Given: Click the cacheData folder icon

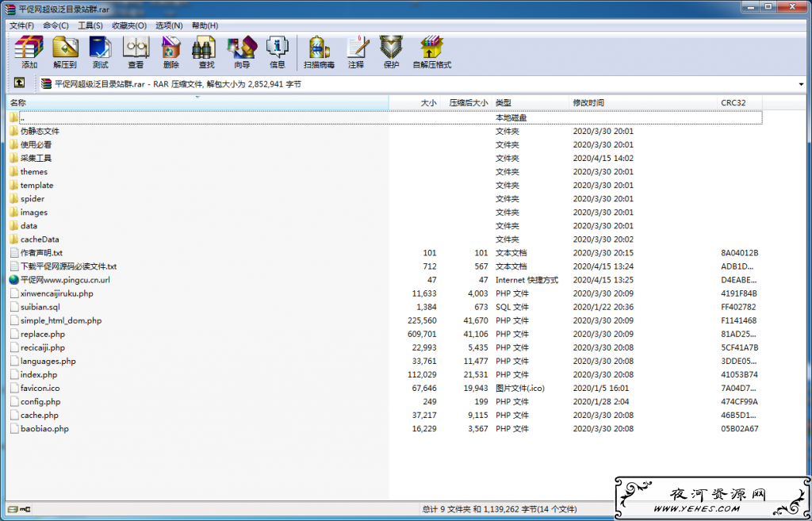Looking at the screenshot, I should (x=14, y=239).
